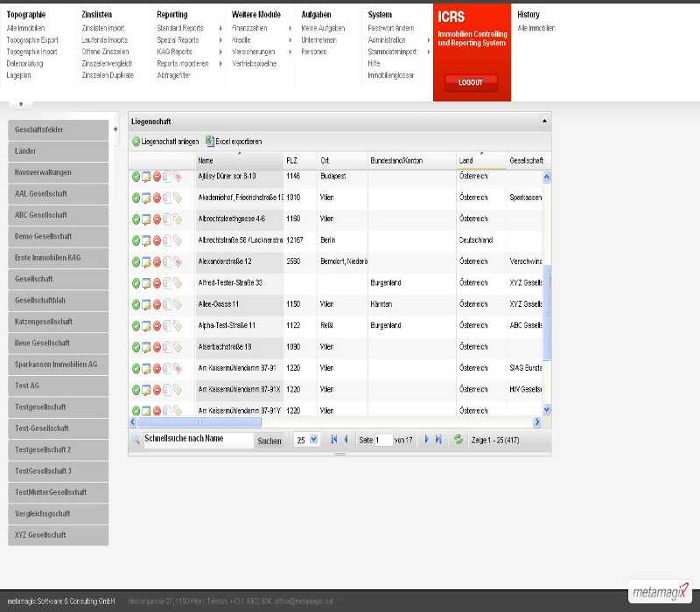
Task: Click the Excel icon for Excel exportieren
Action: click(209, 142)
